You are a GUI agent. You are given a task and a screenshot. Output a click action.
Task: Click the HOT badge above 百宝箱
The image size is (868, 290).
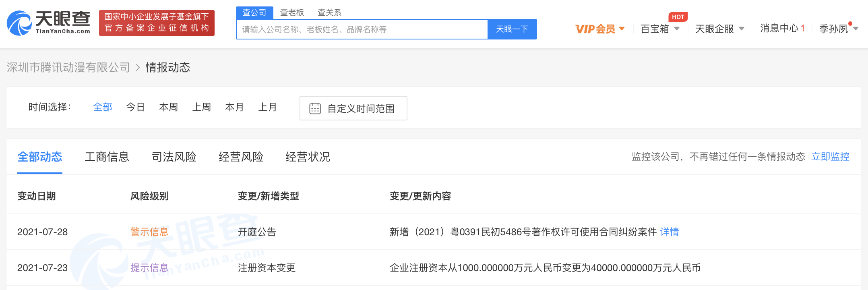pos(678,17)
